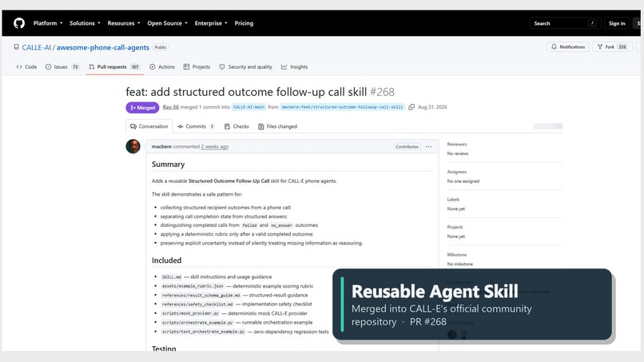Open Security and quality tab
This screenshot has width=644, height=362.
tap(245, 66)
